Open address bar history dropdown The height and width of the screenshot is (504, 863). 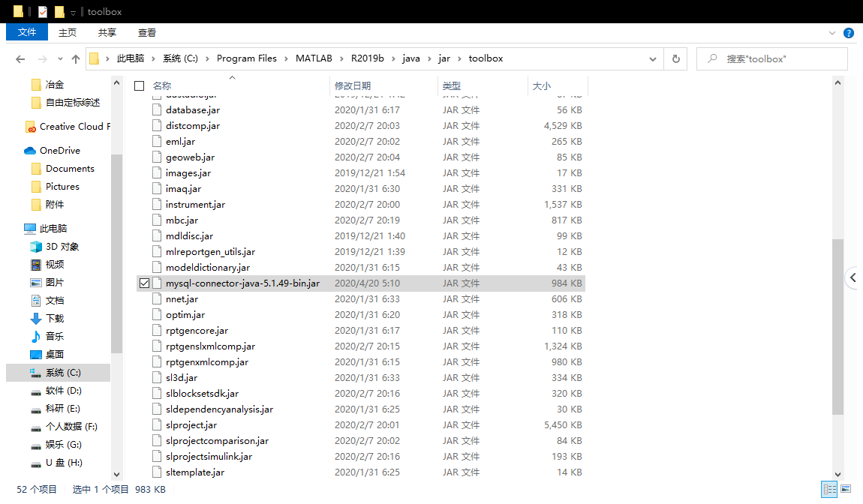653,58
